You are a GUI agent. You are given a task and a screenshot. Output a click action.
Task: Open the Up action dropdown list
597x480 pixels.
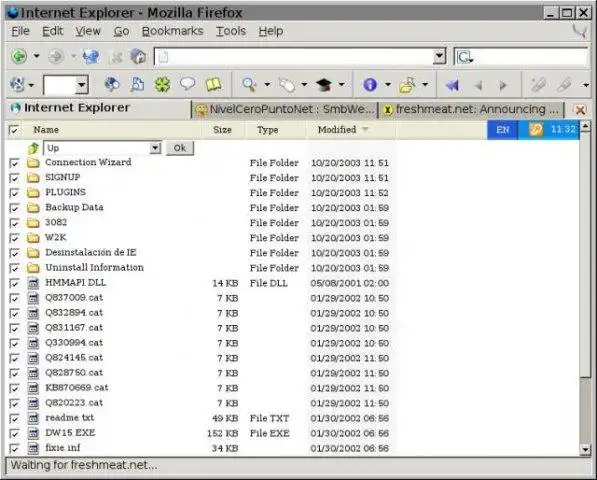tap(155, 148)
